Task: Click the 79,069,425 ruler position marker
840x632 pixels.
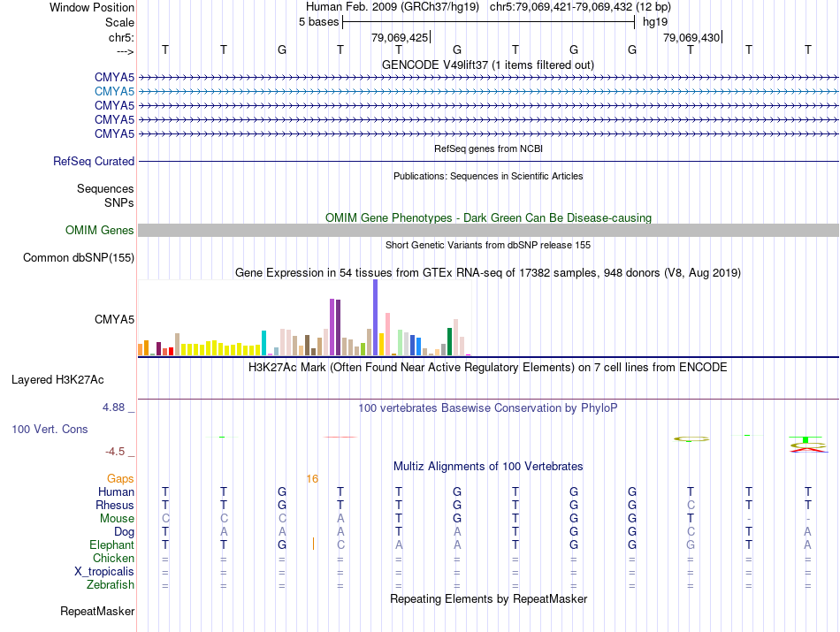Action: (401, 37)
